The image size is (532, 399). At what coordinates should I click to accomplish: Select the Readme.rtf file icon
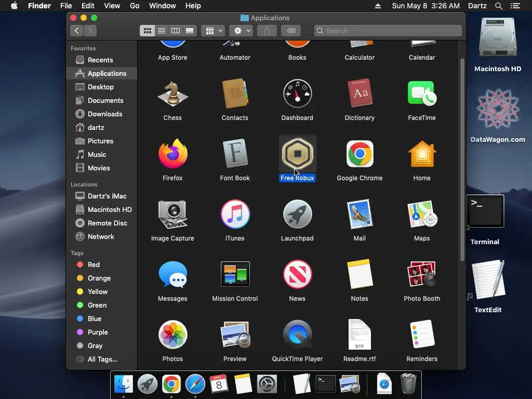[x=360, y=335]
